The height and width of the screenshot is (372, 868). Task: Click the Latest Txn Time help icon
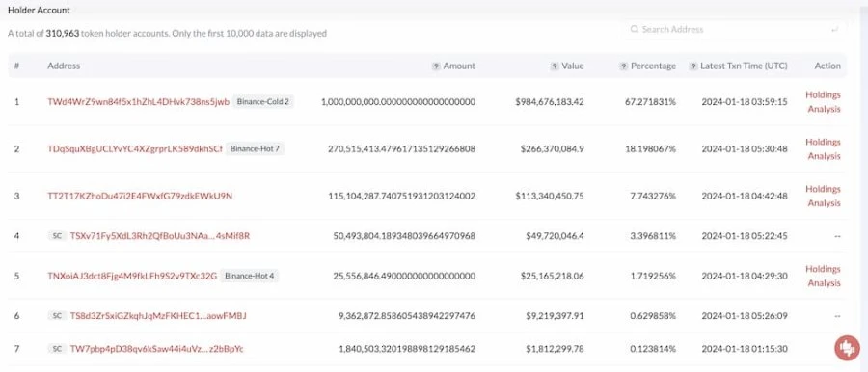692,66
